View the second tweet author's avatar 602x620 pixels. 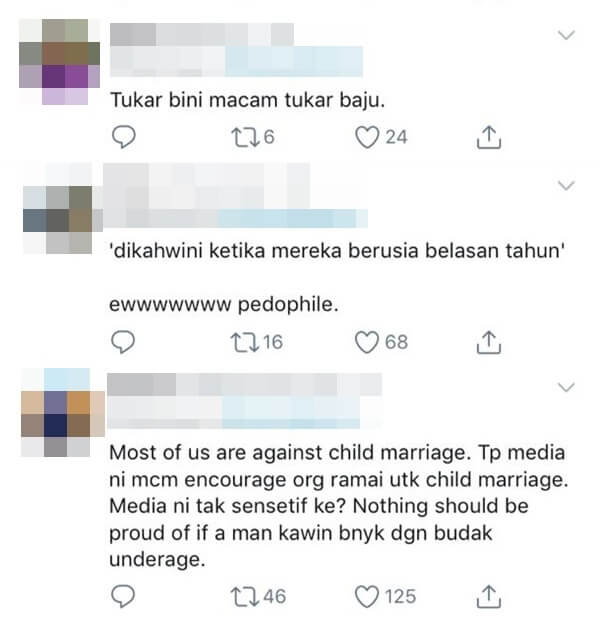(x=62, y=209)
